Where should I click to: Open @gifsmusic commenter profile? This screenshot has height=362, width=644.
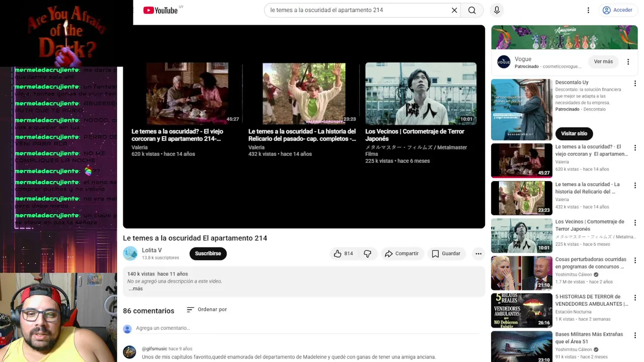[x=154, y=348]
